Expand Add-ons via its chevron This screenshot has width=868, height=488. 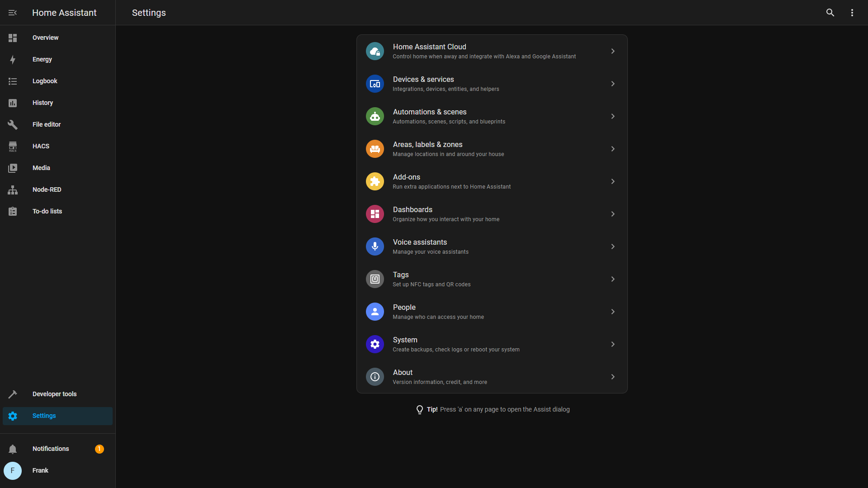[x=613, y=181]
